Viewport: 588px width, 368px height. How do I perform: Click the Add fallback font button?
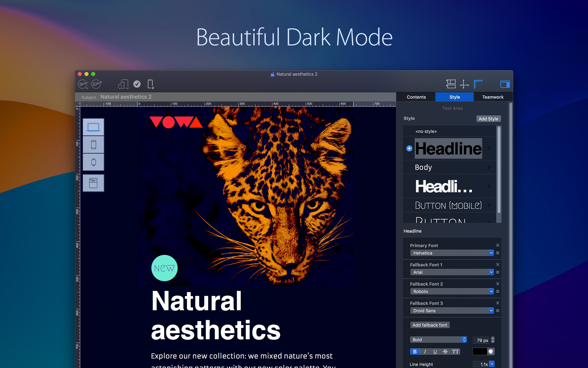point(430,325)
